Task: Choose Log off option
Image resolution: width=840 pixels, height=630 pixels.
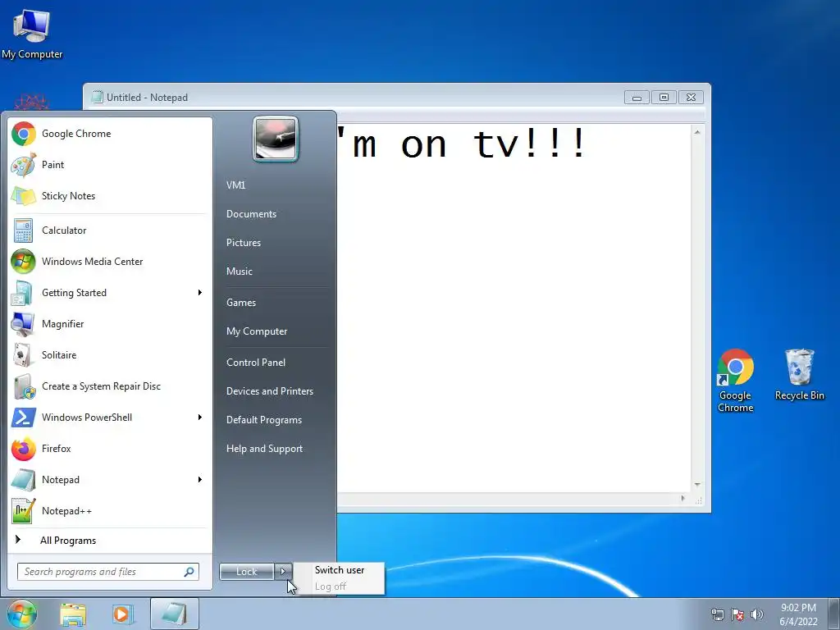Action: 340,586
